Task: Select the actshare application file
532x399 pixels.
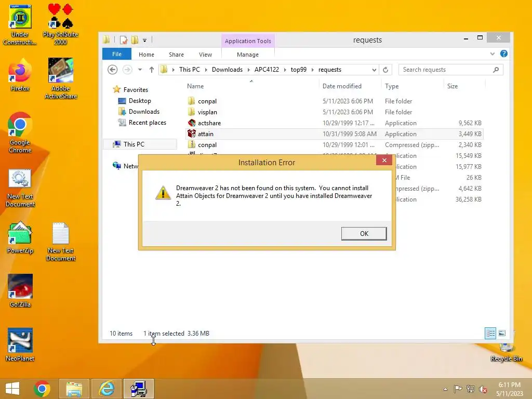Action: pyautogui.click(x=335, y=123)
